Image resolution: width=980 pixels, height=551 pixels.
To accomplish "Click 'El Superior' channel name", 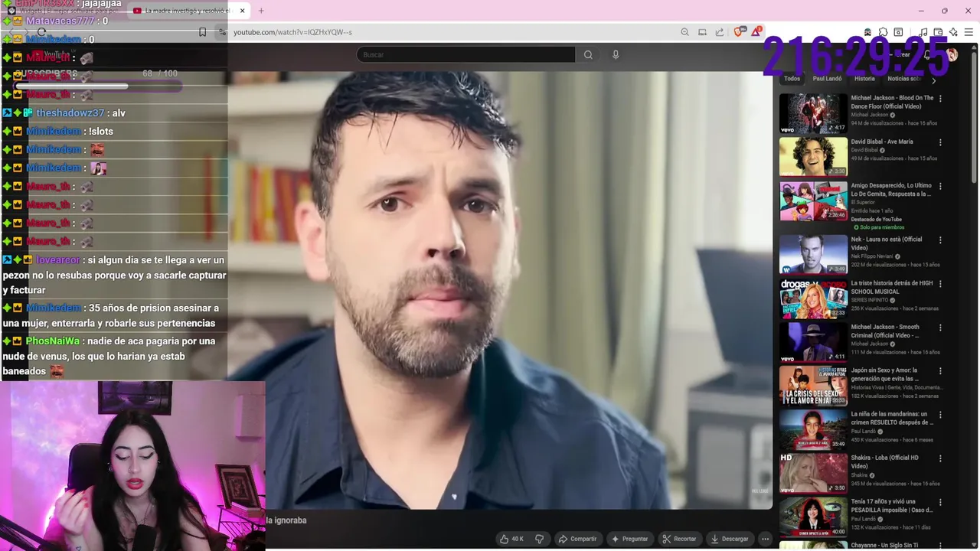I will click(x=864, y=202).
